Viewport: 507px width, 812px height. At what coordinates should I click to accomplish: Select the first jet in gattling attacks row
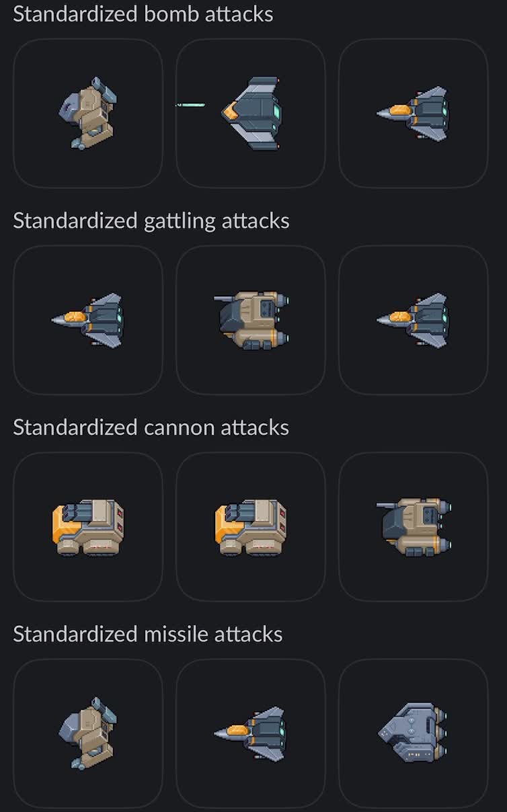point(88,320)
